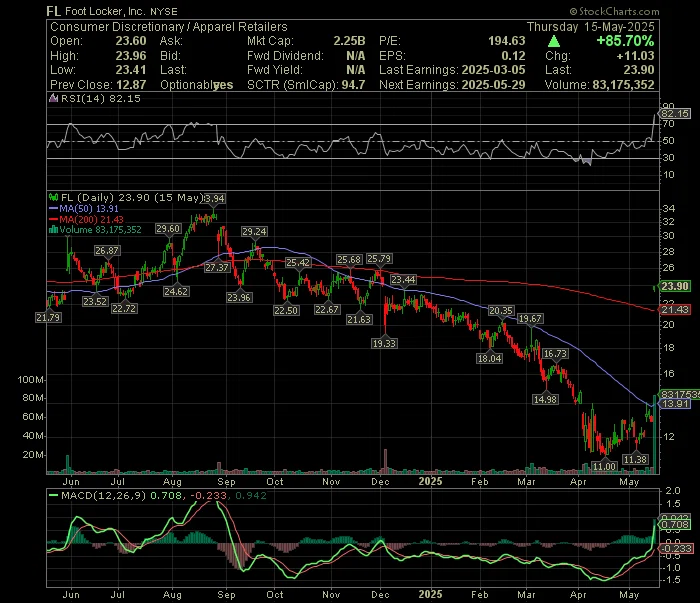Click the 21.79 low price label
The height and width of the screenshot is (603, 700).
(x=48, y=317)
